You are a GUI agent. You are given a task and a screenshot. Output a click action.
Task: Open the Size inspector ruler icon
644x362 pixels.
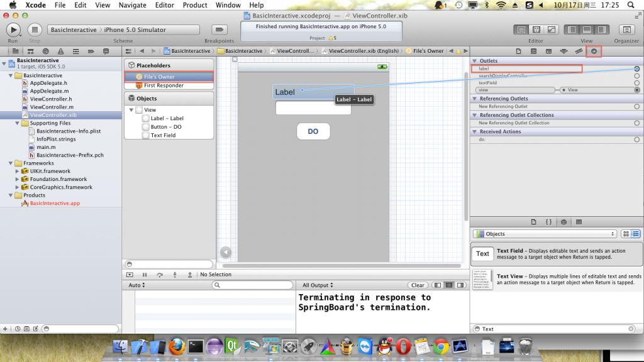(579, 52)
